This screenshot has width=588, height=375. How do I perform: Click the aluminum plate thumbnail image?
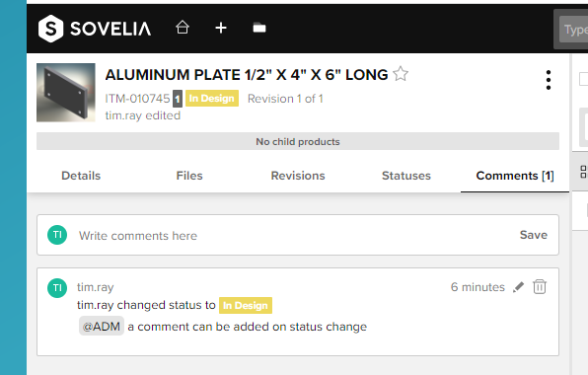[x=66, y=93]
